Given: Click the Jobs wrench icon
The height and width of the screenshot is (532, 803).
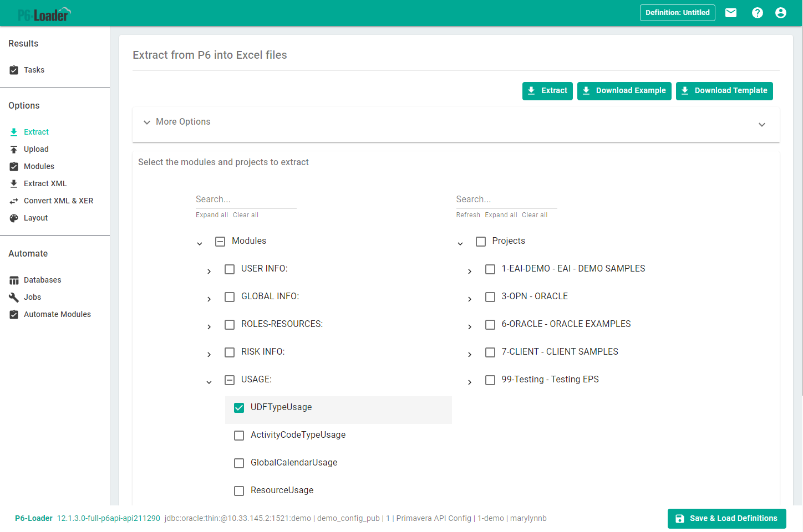Looking at the screenshot, I should pyautogui.click(x=14, y=298).
